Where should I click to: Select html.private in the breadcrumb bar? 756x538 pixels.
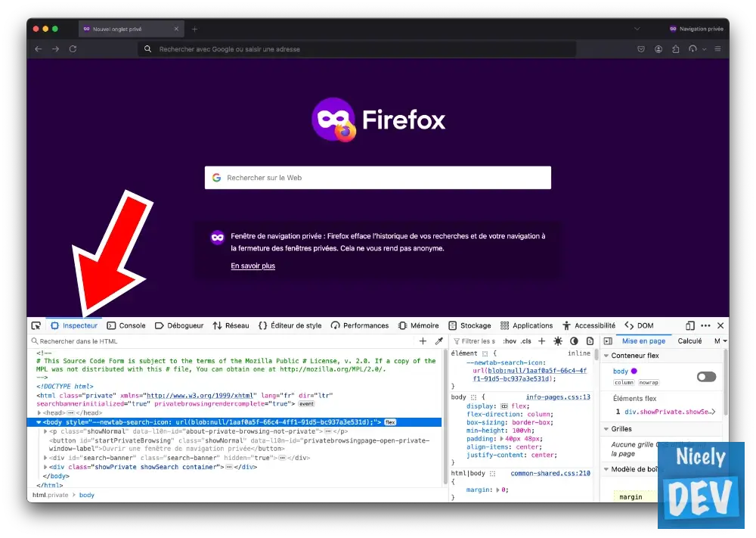(50, 495)
